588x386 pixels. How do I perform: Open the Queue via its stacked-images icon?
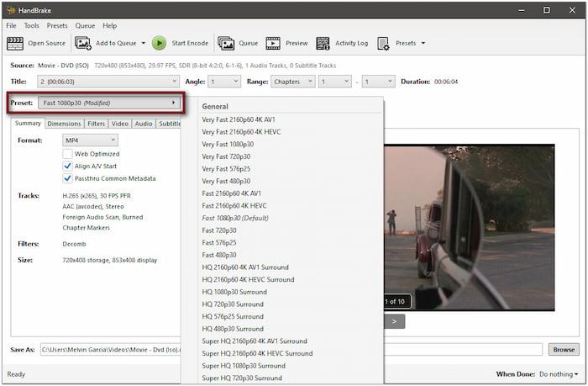[226, 43]
